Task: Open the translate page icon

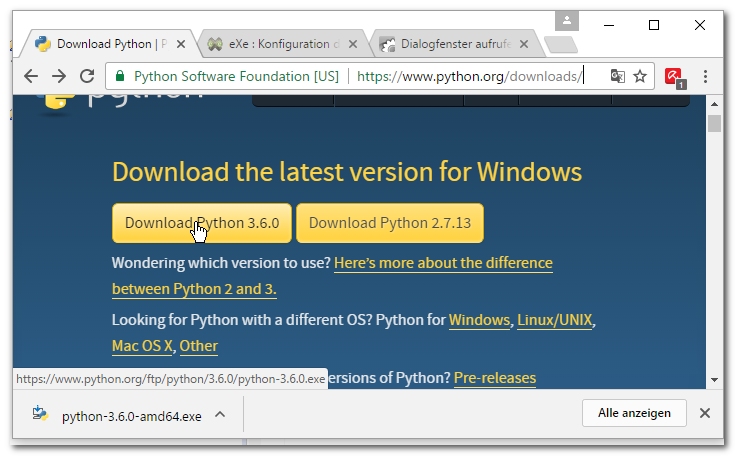Action: [617, 76]
